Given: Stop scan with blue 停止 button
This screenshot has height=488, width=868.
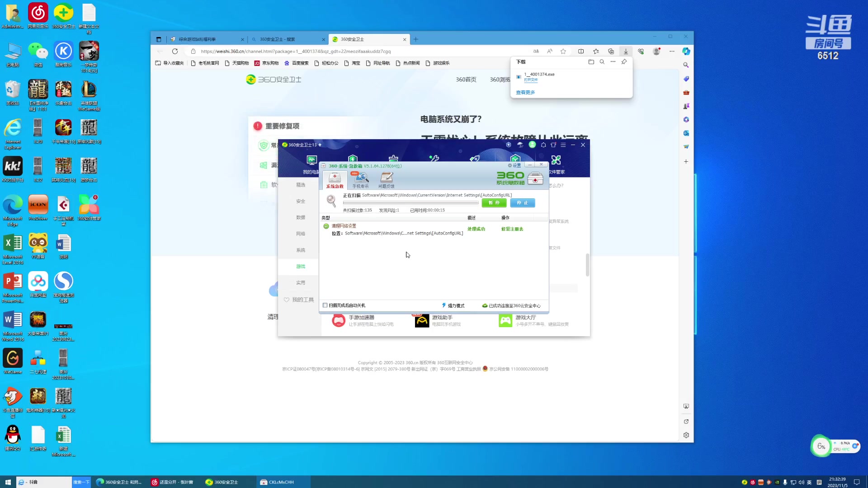Looking at the screenshot, I should point(522,203).
